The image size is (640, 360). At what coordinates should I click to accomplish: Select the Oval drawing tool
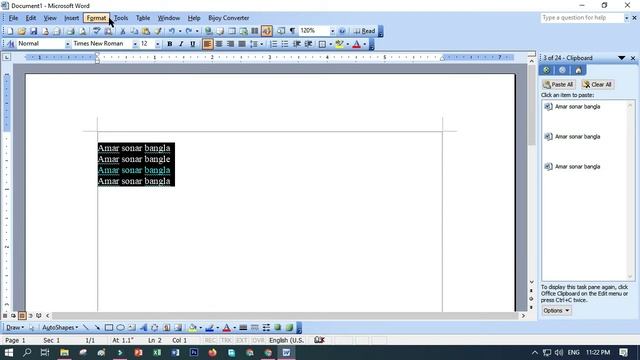point(120,327)
